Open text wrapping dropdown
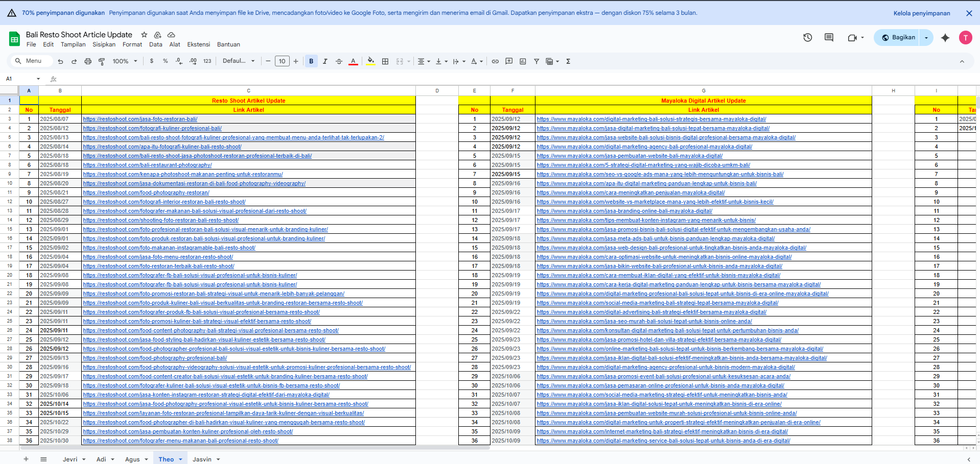 459,61
